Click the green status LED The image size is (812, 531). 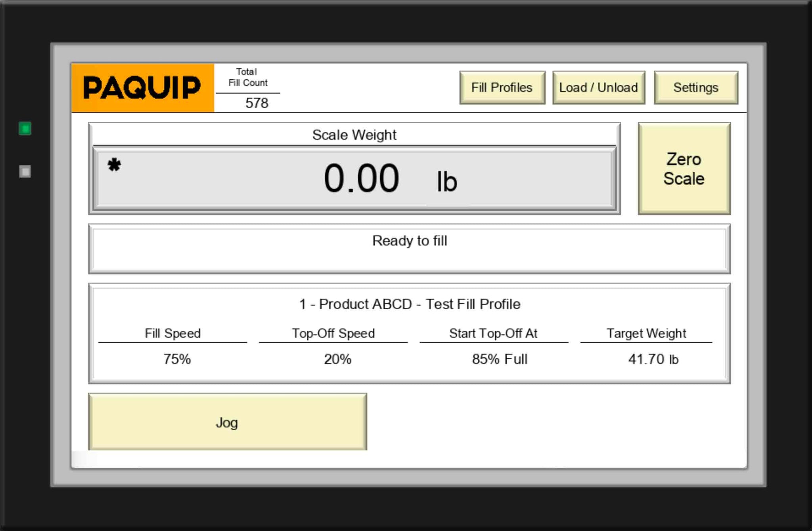(x=25, y=128)
